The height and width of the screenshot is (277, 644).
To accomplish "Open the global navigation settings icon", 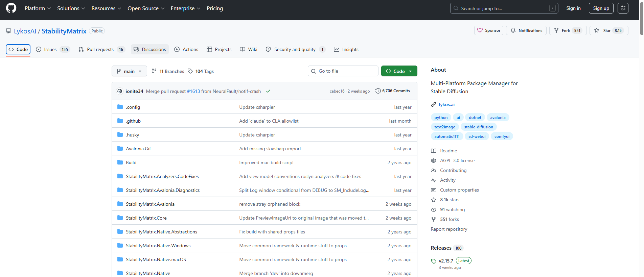I will tap(623, 8).
